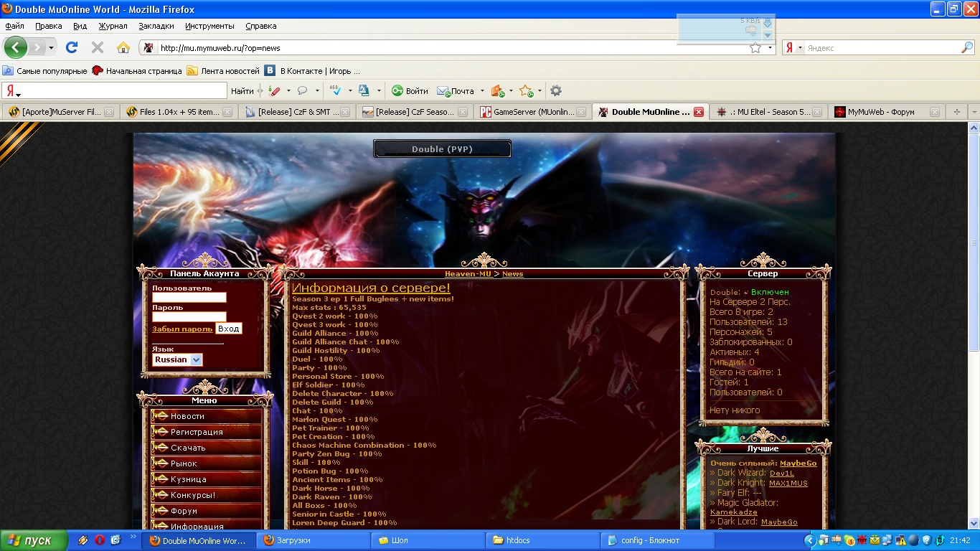Open the Регистрация menu item
Screen dimensions: 980x551
tap(207, 432)
